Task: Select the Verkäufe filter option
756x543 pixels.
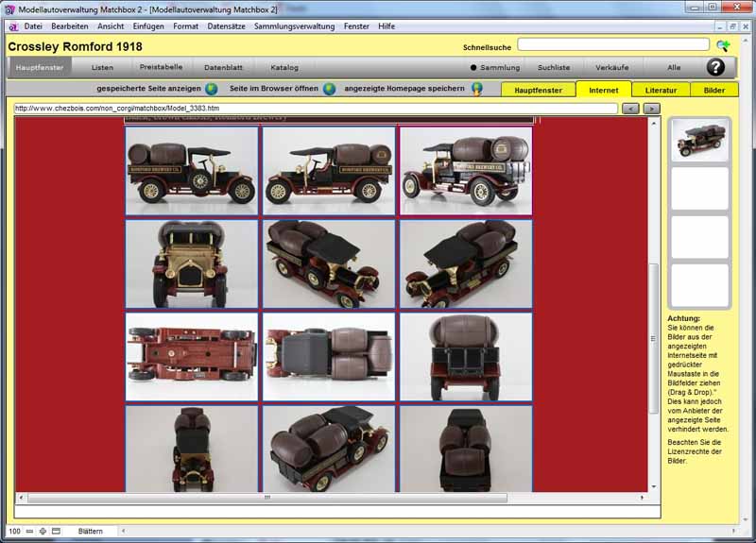Action: [x=614, y=68]
